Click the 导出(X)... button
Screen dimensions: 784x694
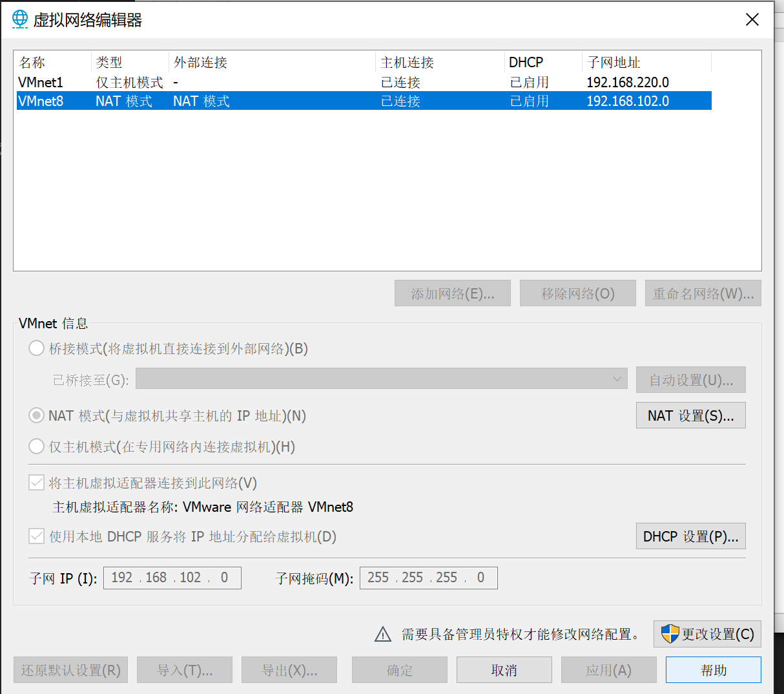tap(289, 670)
